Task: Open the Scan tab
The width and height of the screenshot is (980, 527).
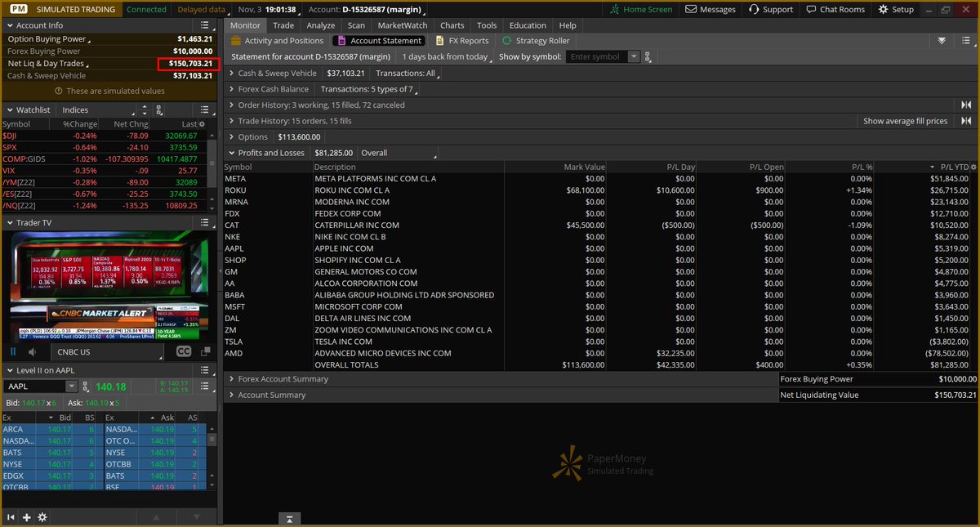Action: (356, 25)
